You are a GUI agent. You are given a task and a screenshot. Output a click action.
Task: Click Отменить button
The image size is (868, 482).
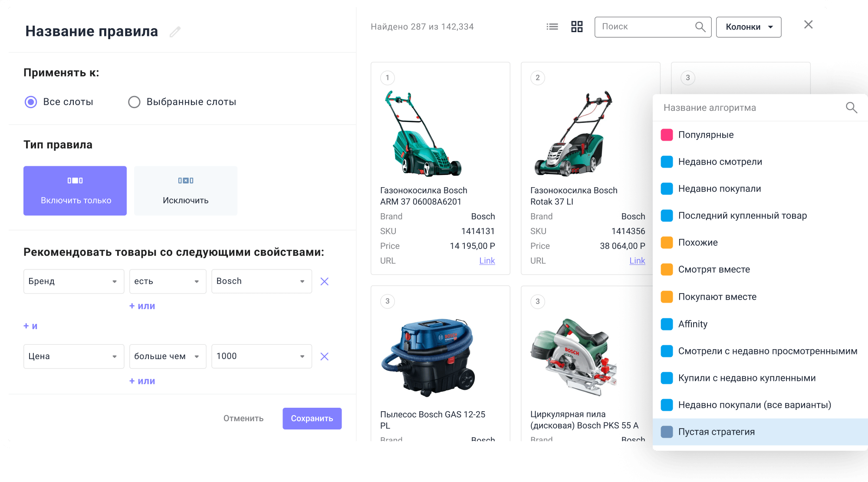click(243, 419)
